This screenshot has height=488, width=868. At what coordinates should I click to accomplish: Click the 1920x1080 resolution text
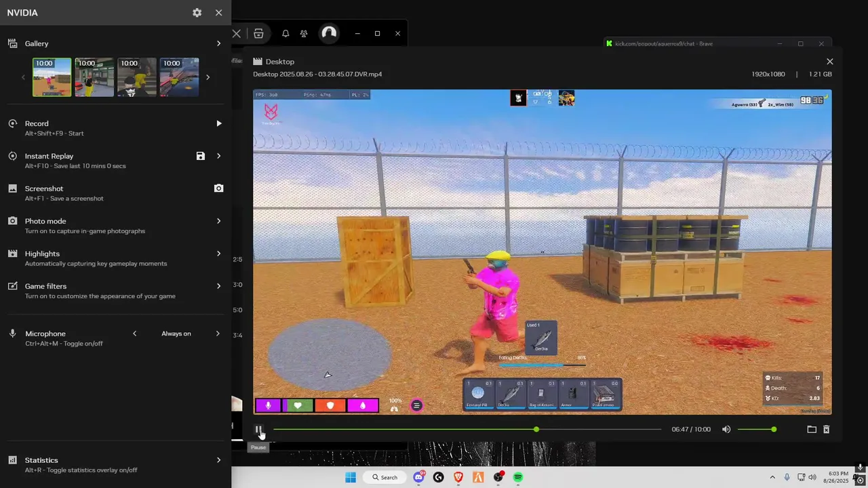(x=768, y=74)
